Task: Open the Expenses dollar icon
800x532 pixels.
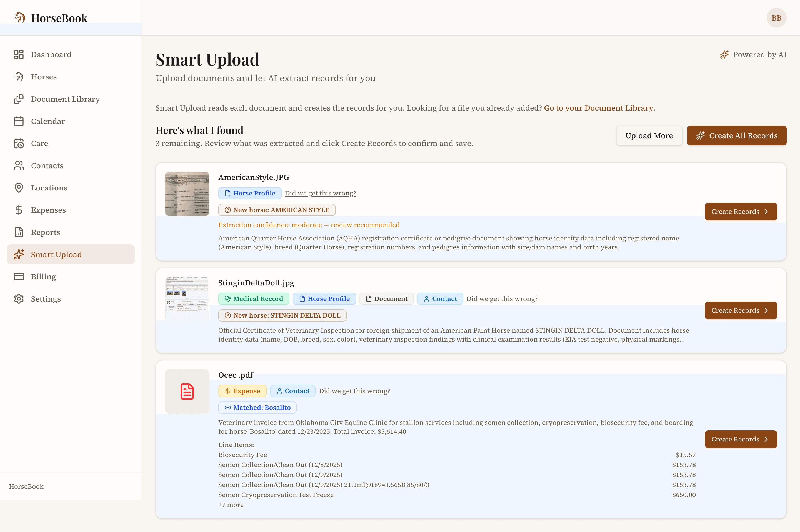Action: pyautogui.click(x=19, y=210)
